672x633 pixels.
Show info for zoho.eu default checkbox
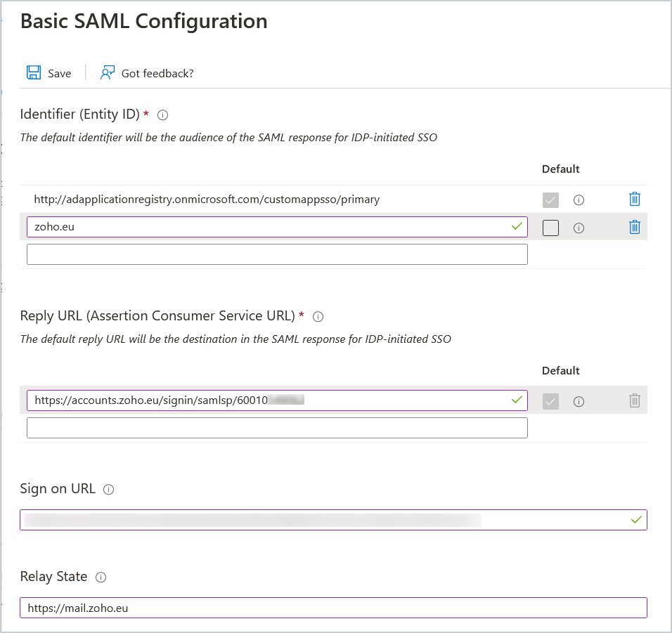click(579, 228)
